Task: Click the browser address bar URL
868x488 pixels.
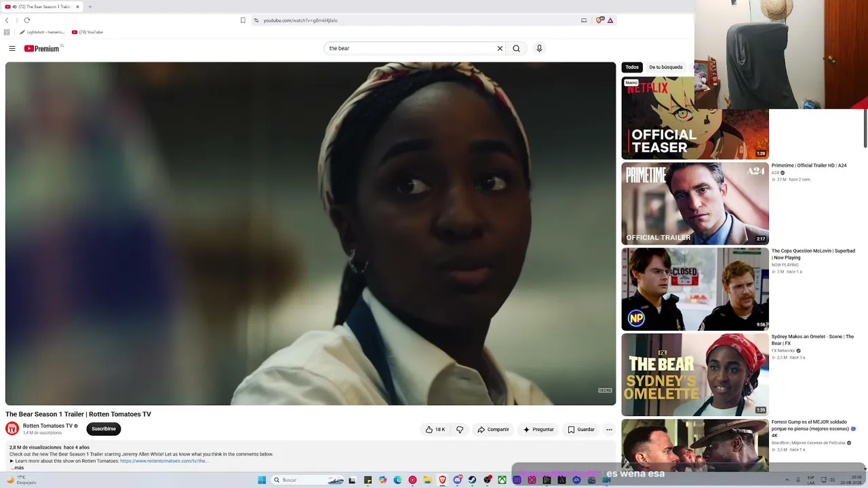Action: pos(300,20)
